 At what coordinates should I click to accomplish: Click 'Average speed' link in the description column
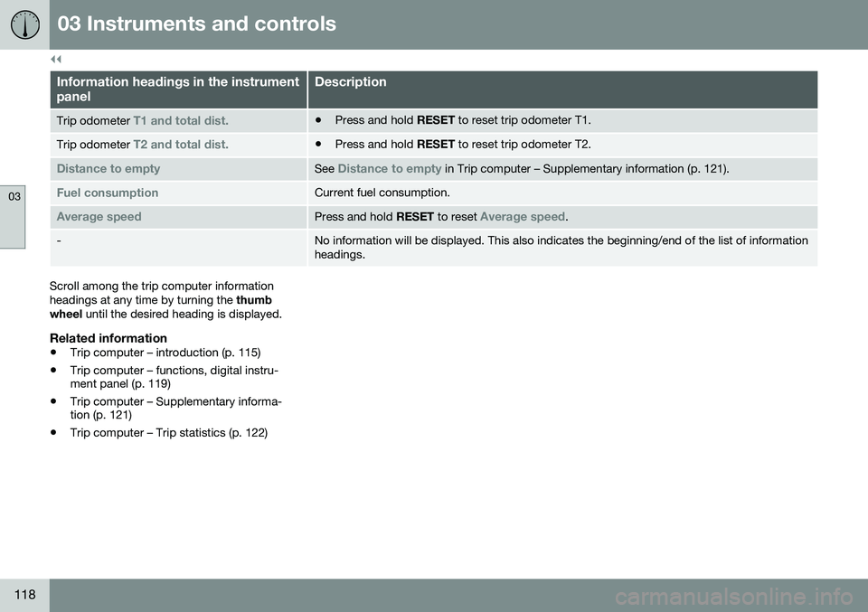pos(523,217)
